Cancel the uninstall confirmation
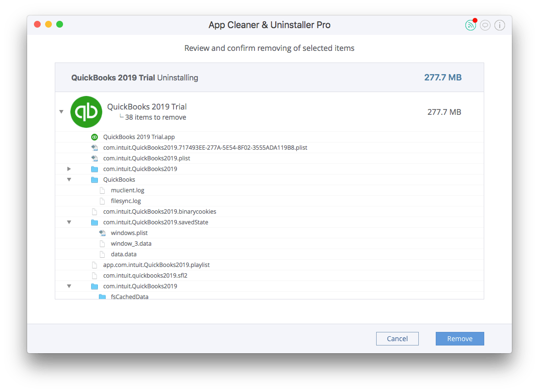Viewport: 539px width, 392px height. click(x=397, y=339)
